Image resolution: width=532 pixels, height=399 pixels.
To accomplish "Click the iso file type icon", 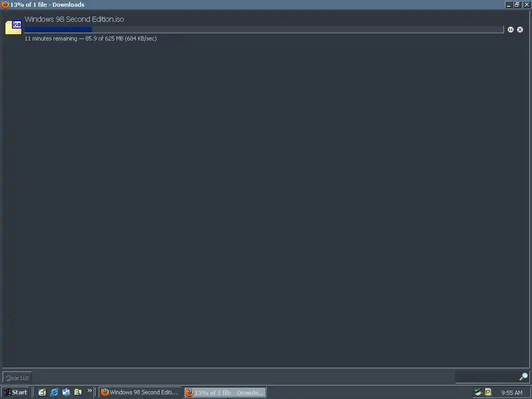I will tap(13, 28).
